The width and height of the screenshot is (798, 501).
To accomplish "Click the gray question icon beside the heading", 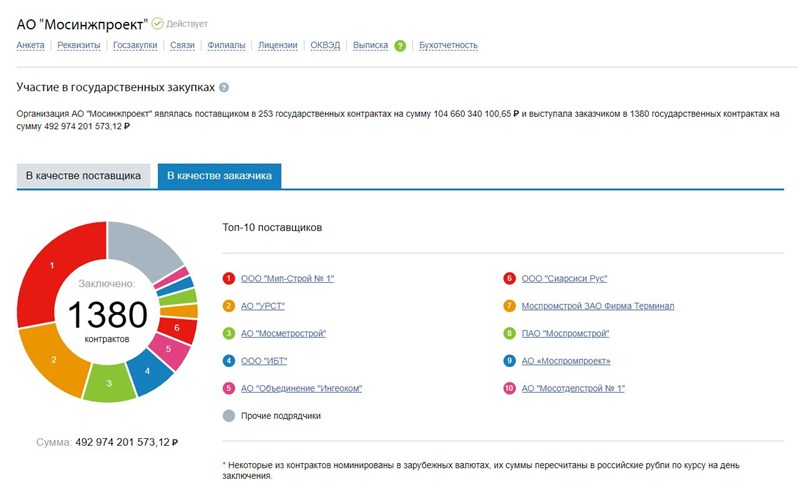I will [224, 88].
